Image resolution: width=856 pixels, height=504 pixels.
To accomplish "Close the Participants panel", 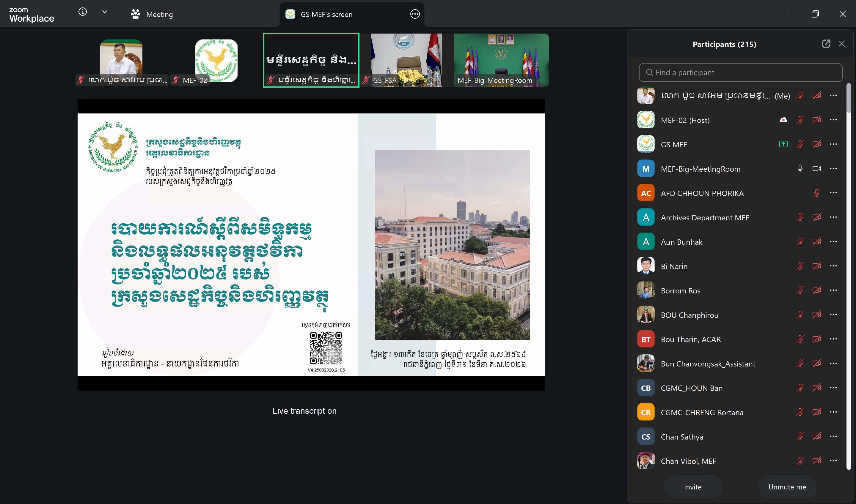I will 841,44.
